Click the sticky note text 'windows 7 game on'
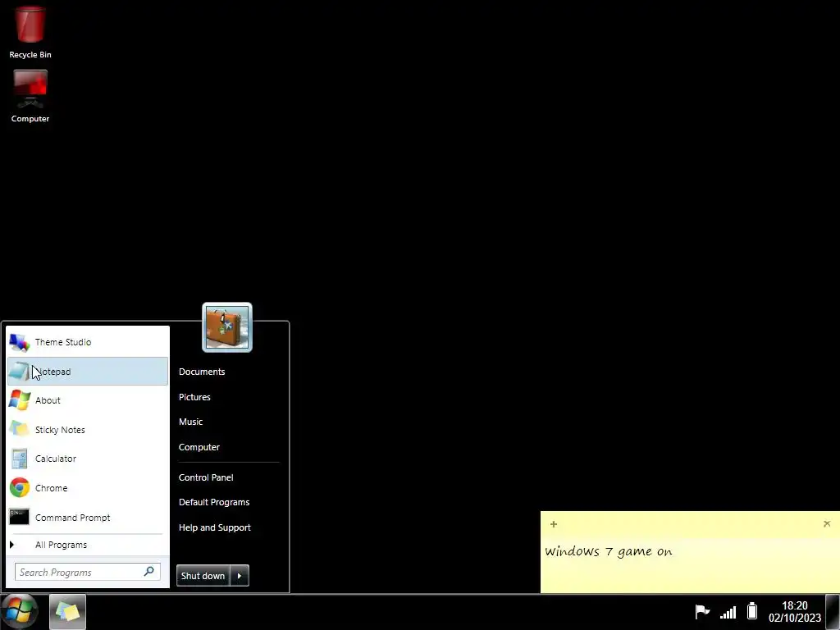 tap(608, 551)
